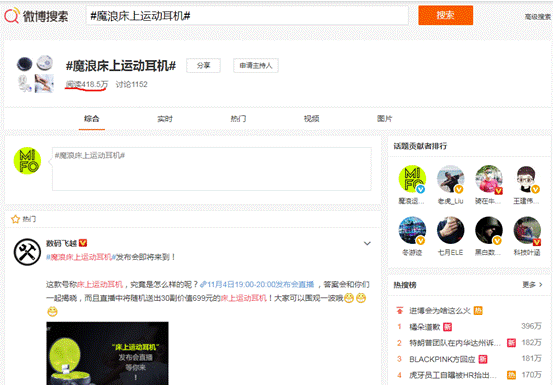Click the 申请主持人 button
This screenshot has width=553, height=385.
(x=256, y=66)
